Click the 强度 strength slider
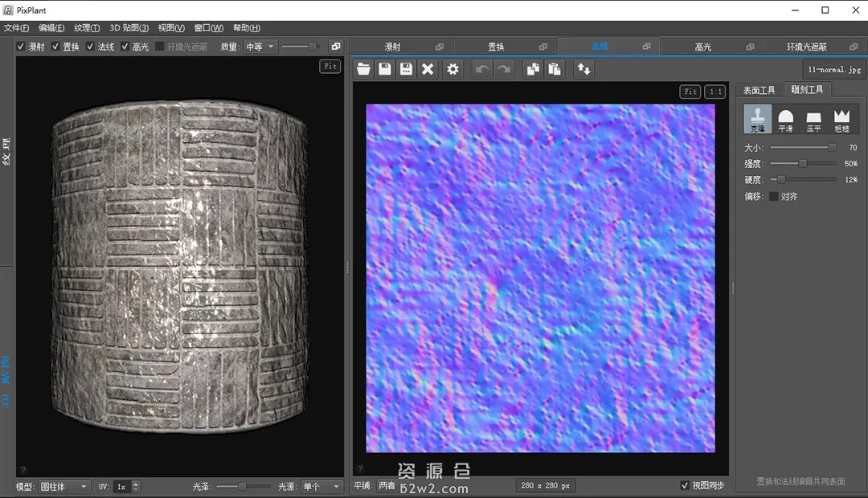The image size is (868, 498). (802, 163)
